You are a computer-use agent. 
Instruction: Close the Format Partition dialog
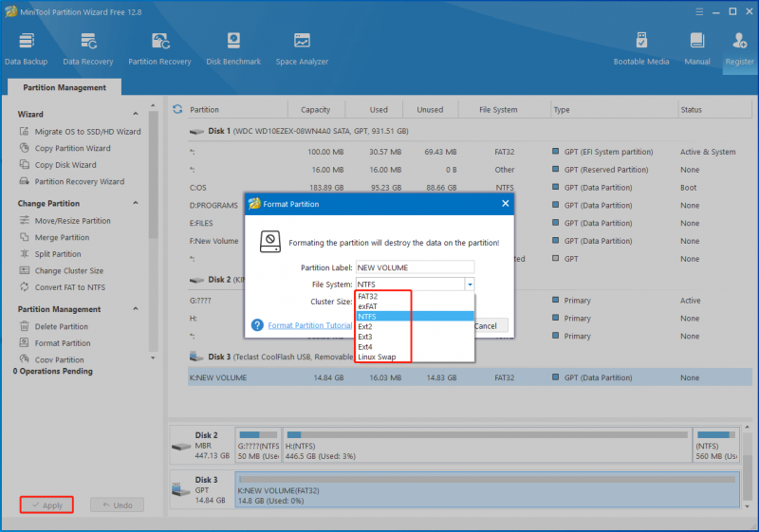[505, 204]
